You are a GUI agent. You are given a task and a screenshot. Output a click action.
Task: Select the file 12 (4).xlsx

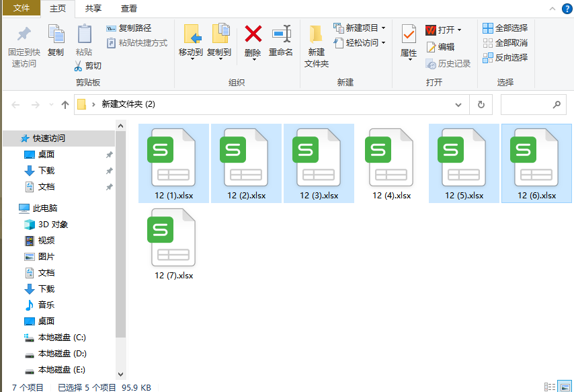pyautogui.click(x=391, y=163)
